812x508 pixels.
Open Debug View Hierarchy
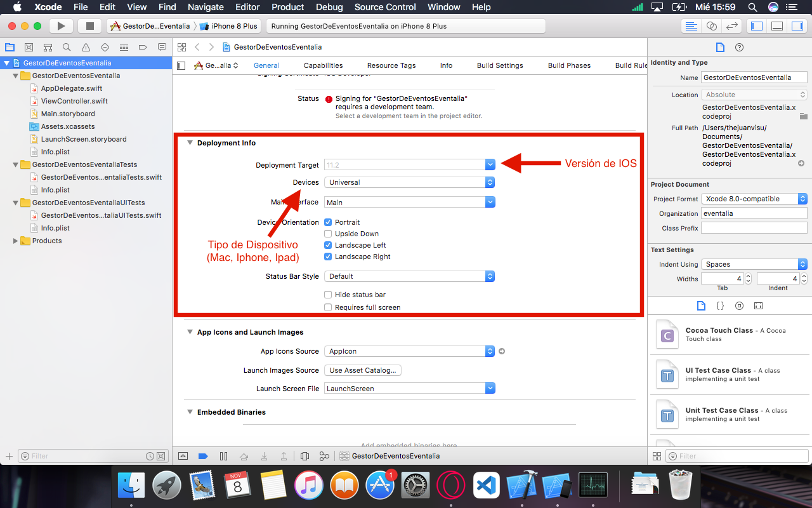pos(304,456)
